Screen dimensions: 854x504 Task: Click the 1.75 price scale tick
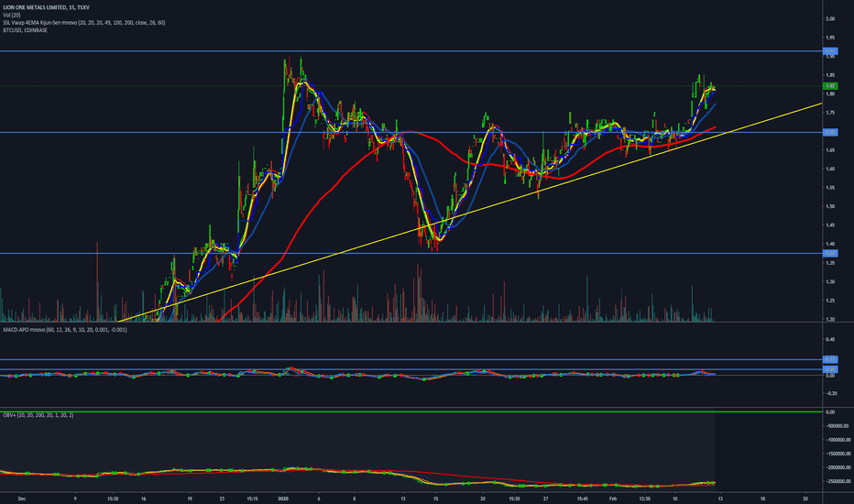(x=830, y=113)
